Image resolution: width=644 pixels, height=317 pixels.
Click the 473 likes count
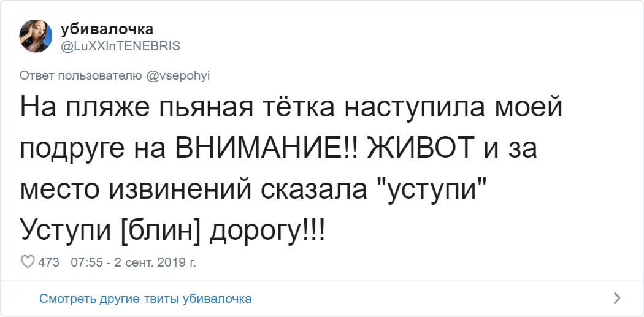(49, 262)
